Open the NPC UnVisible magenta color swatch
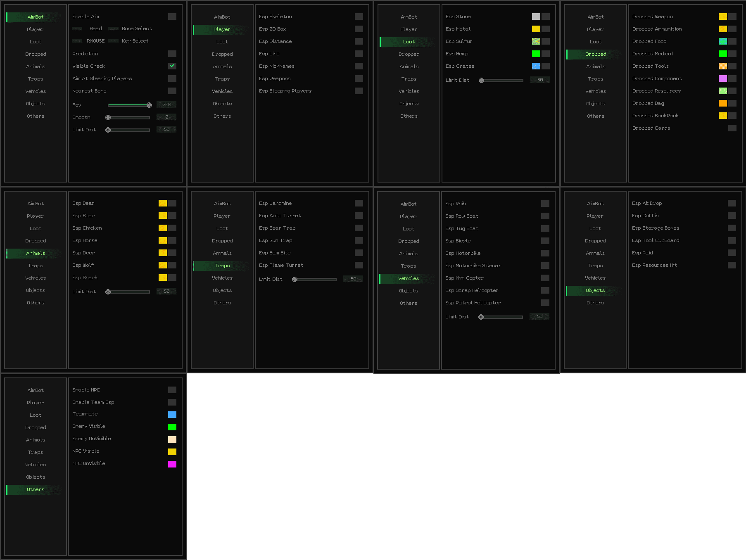The height and width of the screenshot is (560, 746). point(172,464)
